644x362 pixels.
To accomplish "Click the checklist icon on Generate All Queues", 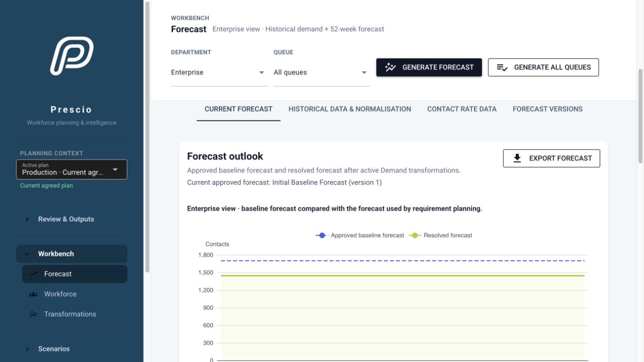I will tap(502, 67).
